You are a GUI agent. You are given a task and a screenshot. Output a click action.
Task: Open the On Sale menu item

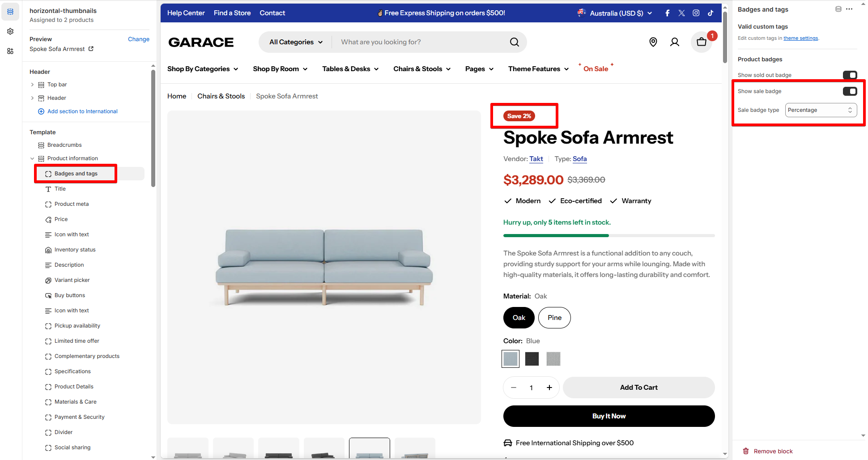(x=596, y=69)
